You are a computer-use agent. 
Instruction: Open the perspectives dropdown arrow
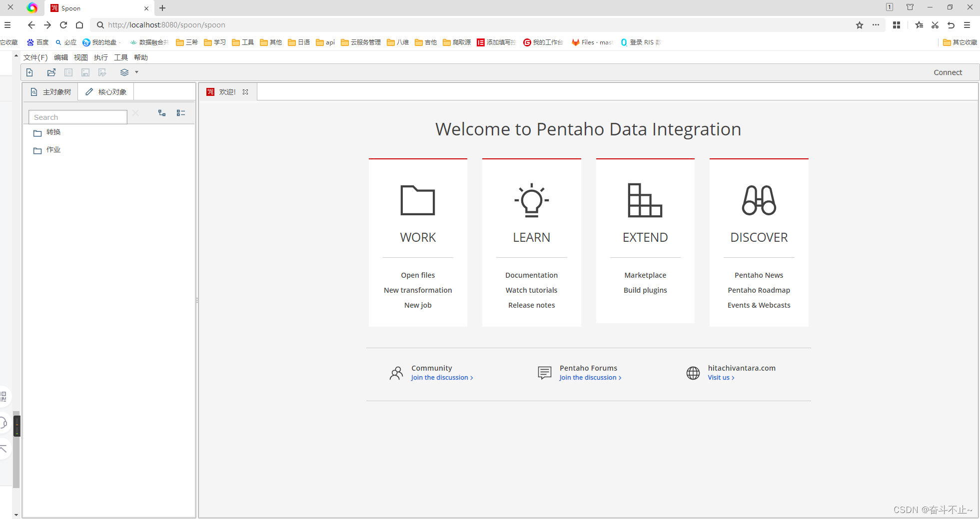coord(136,72)
